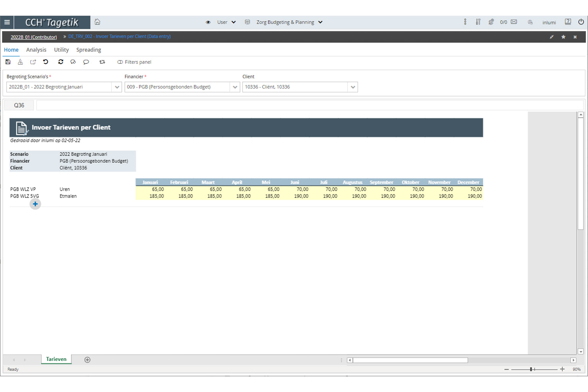
Task: Open the comment speech bubble icon
Action: coord(86,62)
